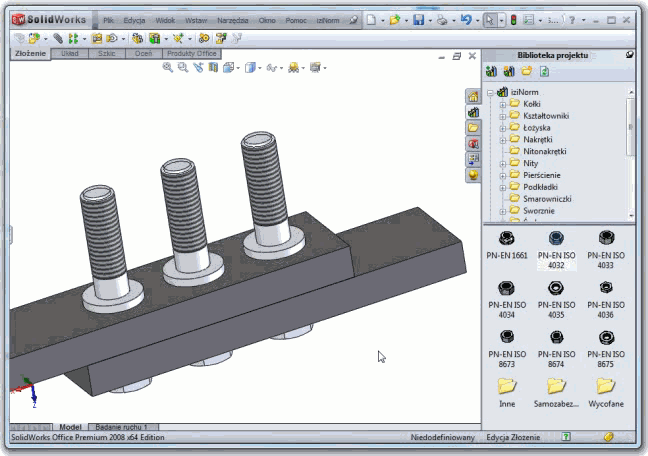Click the Insert Components icon

tap(34, 38)
